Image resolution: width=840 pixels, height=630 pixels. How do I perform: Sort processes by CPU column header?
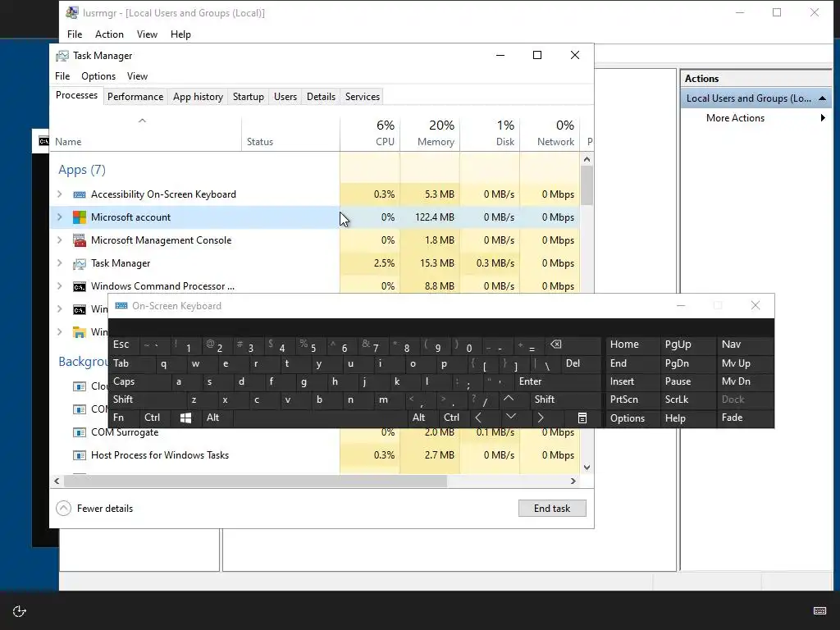click(x=370, y=133)
